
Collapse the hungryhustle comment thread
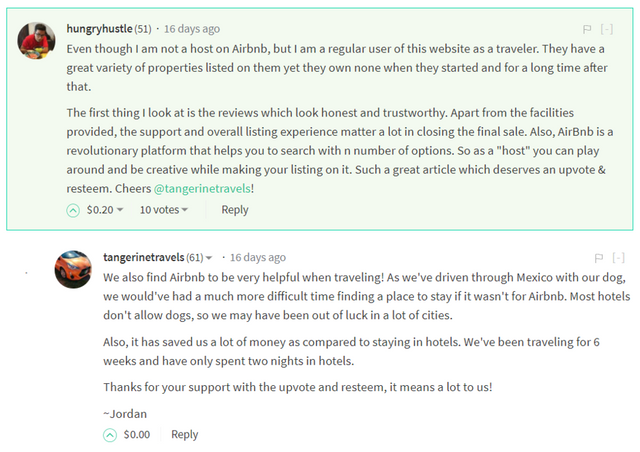point(607,30)
